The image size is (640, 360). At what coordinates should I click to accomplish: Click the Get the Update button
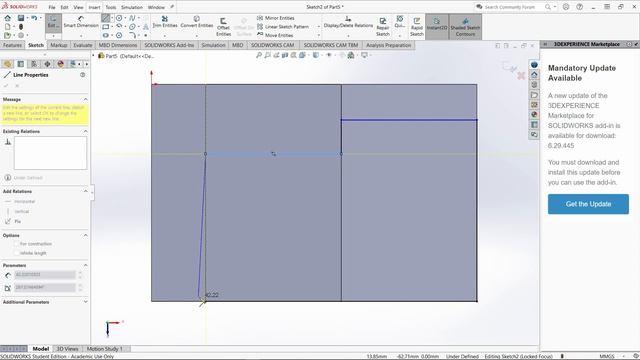coord(588,204)
